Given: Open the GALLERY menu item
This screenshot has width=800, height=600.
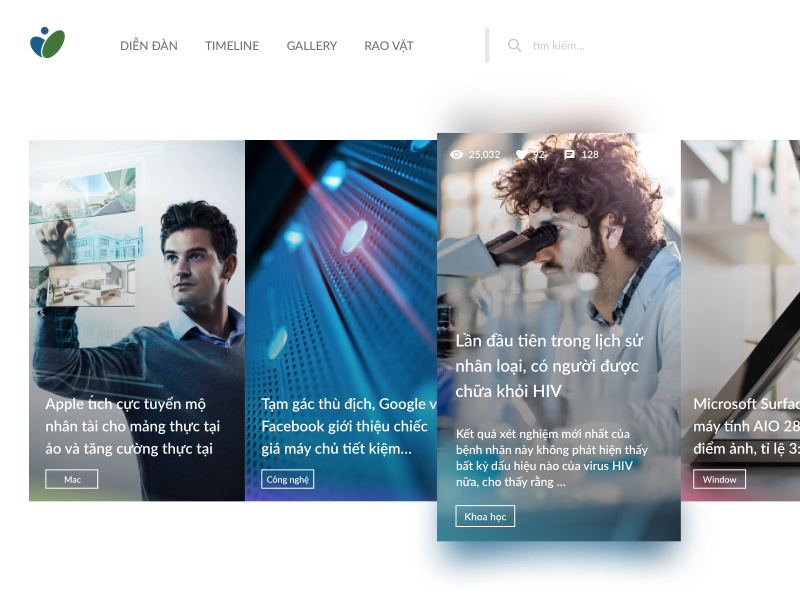Looking at the screenshot, I should tap(312, 46).
